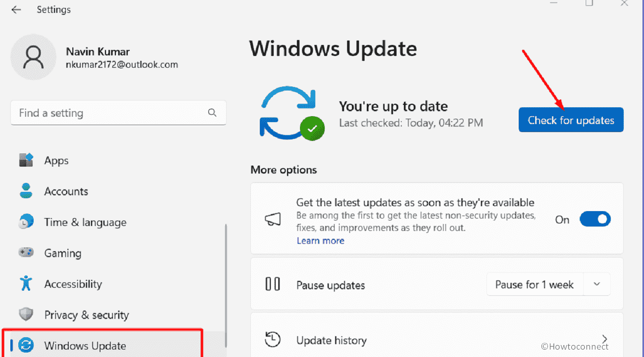Open Apps via its sidebar icon
The image size is (644, 357).
(26, 161)
